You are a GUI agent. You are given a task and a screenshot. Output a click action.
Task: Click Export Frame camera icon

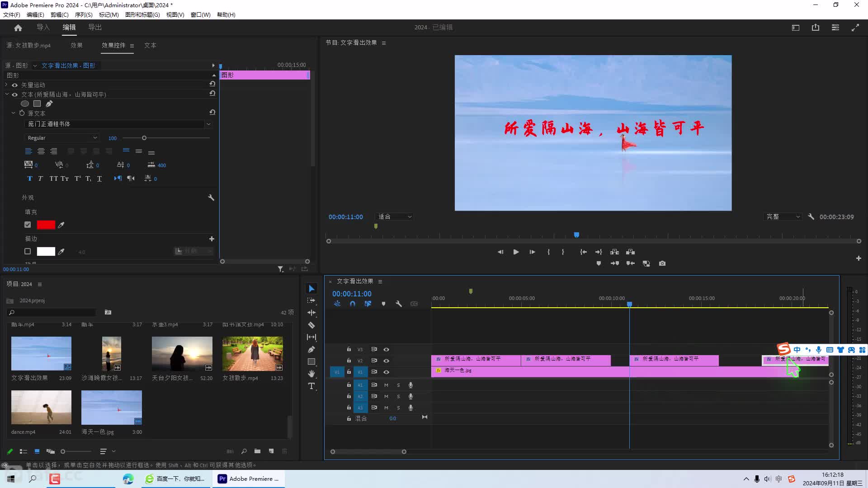[x=662, y=263]
